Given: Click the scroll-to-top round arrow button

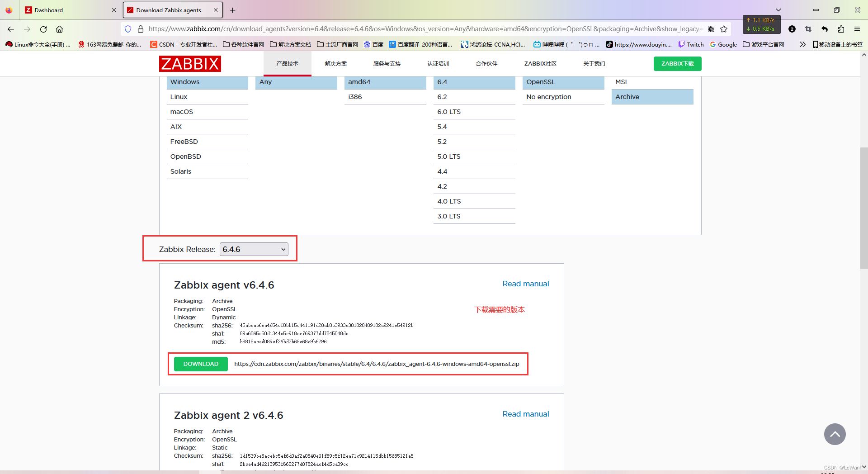Looking at the screenshot, I should click(x=835, y=434).
